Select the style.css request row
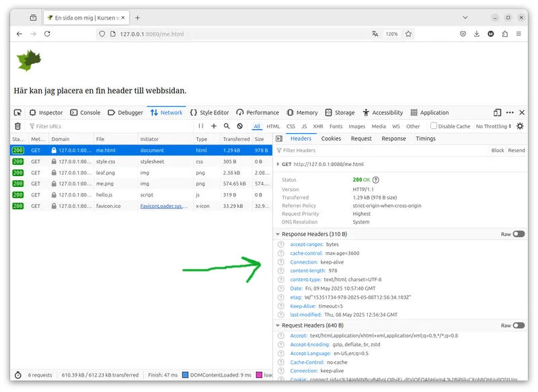The image size is (538, 392). tap(141, 161)
